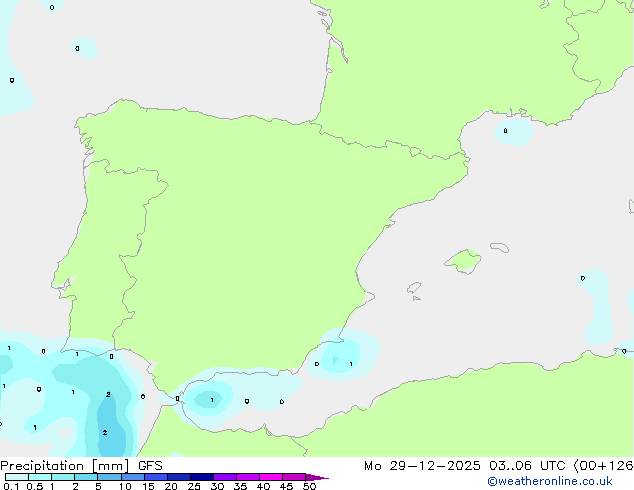This screenshot has height=490, width=634.
Task: Click the 1–2 mm legend color swatch
Action: click(63, 477)
